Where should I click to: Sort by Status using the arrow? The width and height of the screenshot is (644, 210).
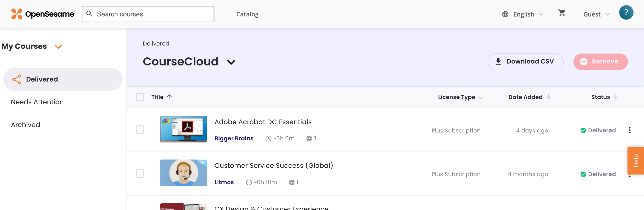tap(616, 97)
